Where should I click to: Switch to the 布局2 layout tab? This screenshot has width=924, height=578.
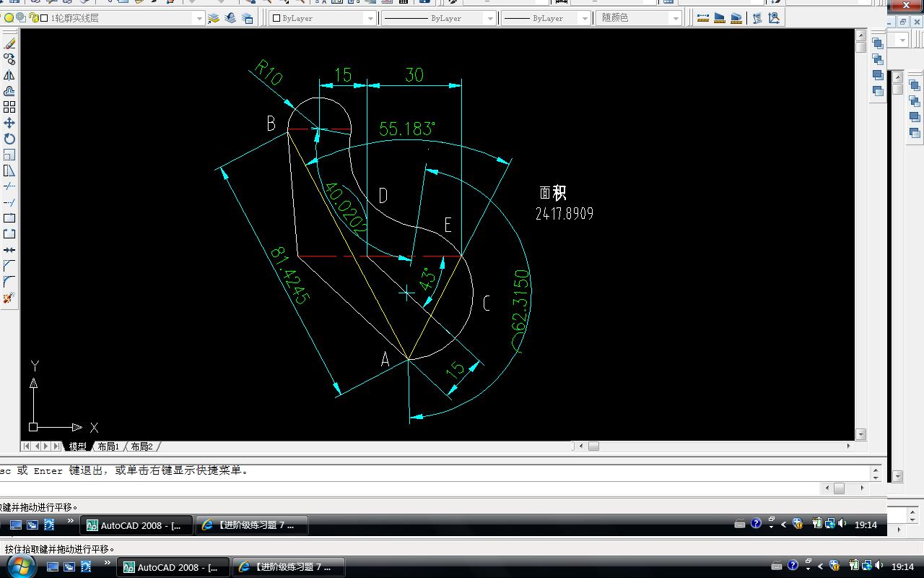coord(141,447)
